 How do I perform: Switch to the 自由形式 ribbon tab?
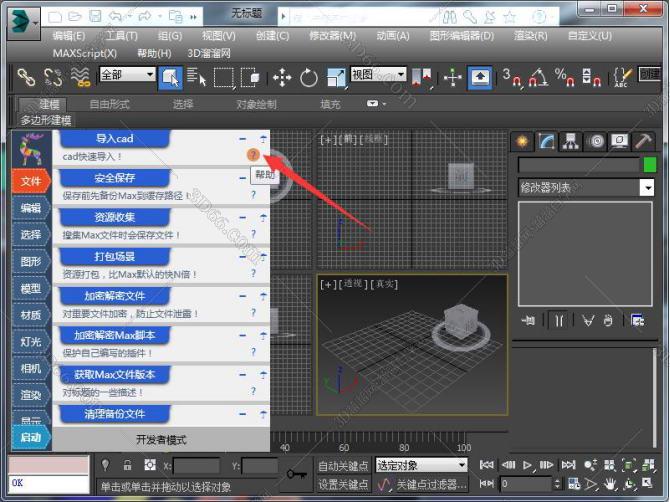[x=109, y=104]
